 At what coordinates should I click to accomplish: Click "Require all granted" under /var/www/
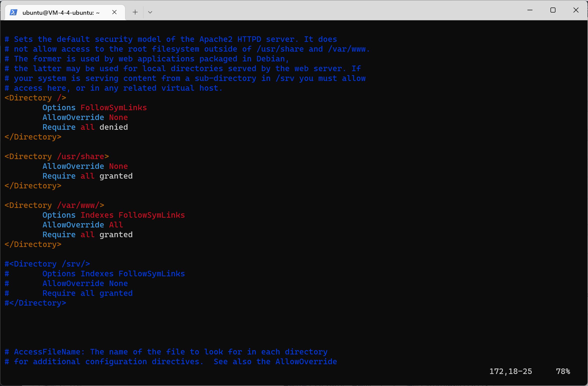click(x=88, y=234)
